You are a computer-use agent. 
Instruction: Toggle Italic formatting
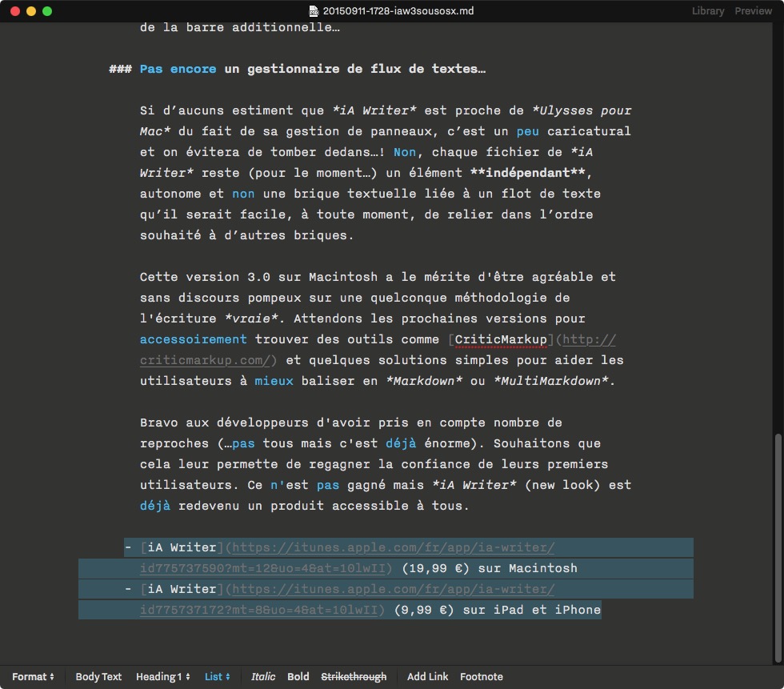click(263, 677)
